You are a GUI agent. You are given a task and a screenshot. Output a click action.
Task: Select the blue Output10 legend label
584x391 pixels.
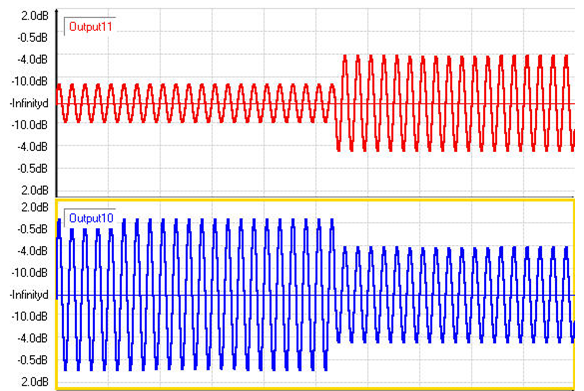[91, 218]
